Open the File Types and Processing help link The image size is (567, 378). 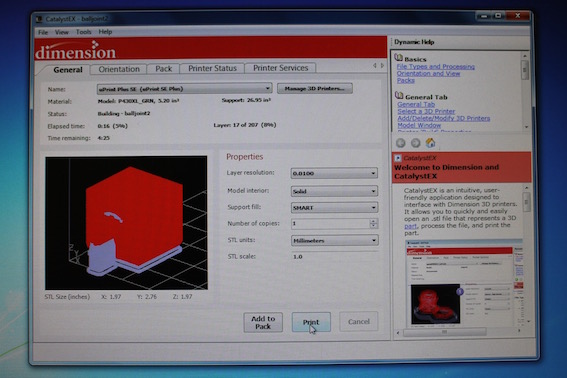pos(436,67)
